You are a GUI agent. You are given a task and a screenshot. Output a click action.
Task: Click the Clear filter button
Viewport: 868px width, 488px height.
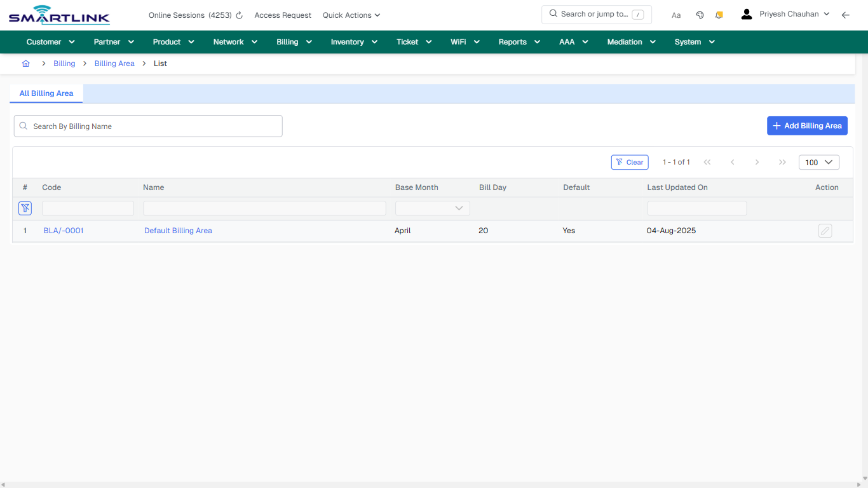pyautogui.click(x=630, y=162)
